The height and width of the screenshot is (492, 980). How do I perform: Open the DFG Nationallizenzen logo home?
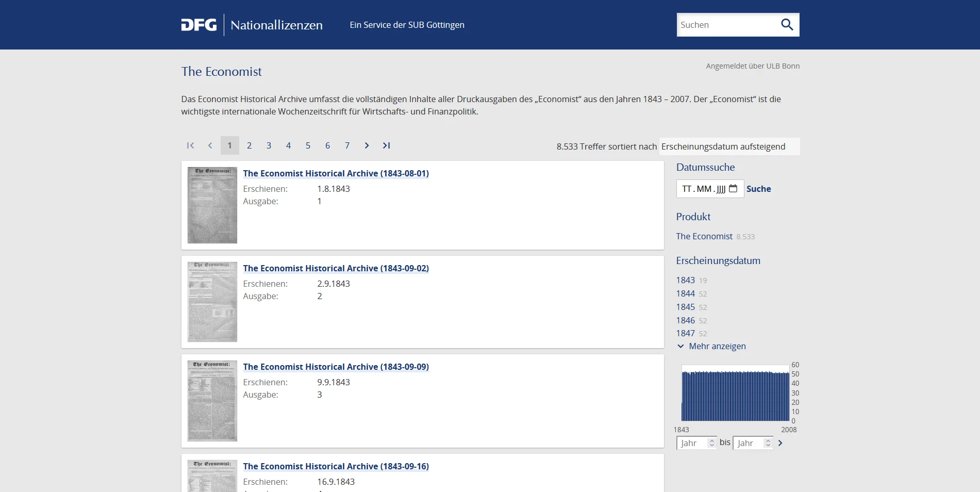click(x=252, y=25)
